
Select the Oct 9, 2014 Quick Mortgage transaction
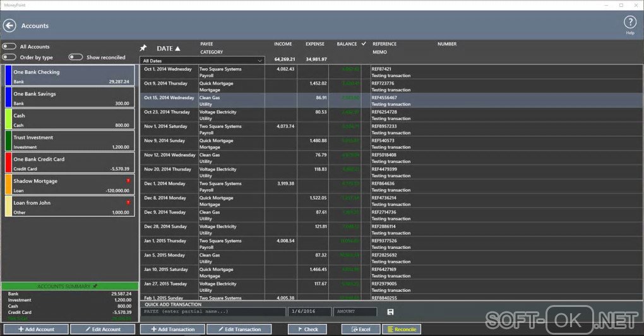pos(392,87)
